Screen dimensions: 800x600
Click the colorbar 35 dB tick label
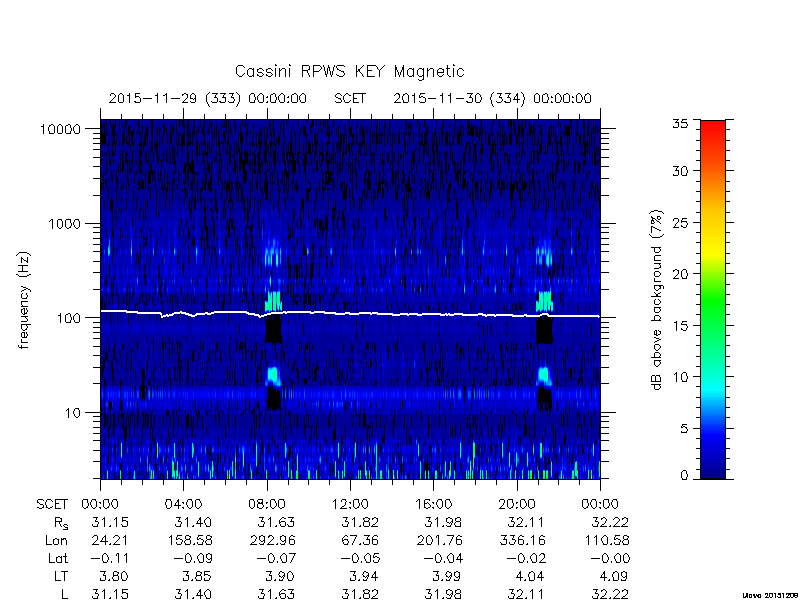click(680, 124)
